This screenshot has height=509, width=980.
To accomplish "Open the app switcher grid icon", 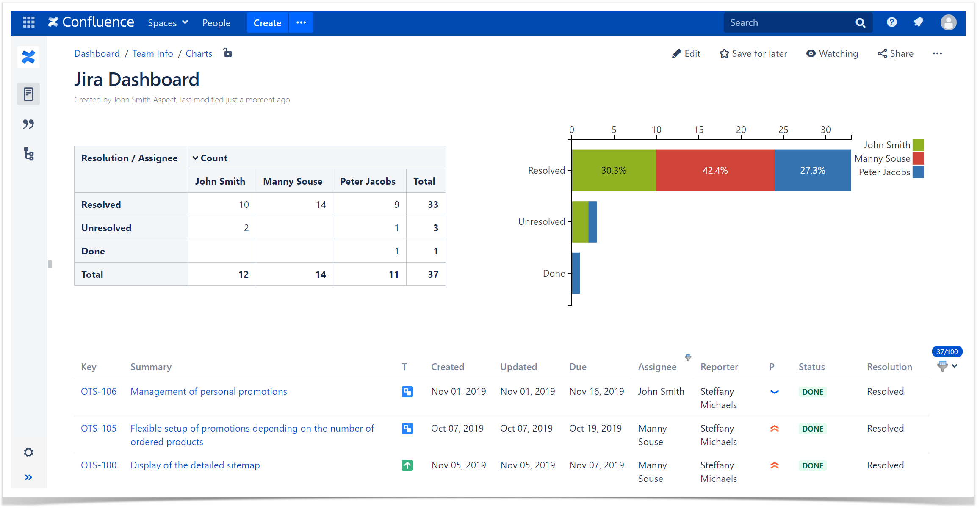I will point(29,22).
